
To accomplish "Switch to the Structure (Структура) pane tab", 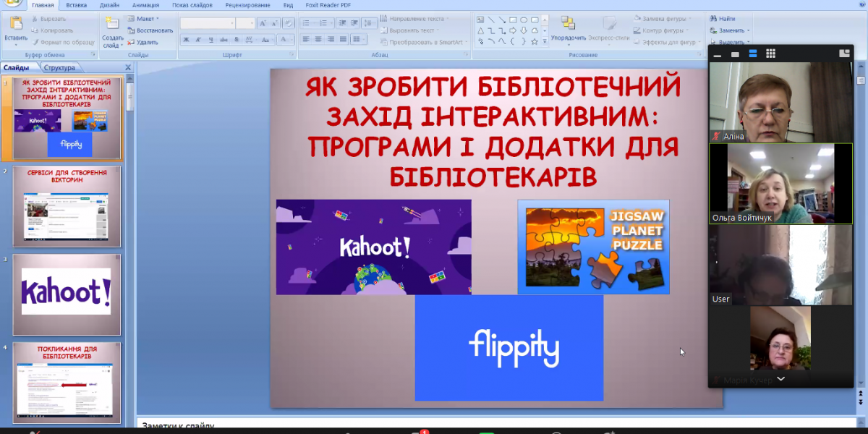I will point(59,68).
